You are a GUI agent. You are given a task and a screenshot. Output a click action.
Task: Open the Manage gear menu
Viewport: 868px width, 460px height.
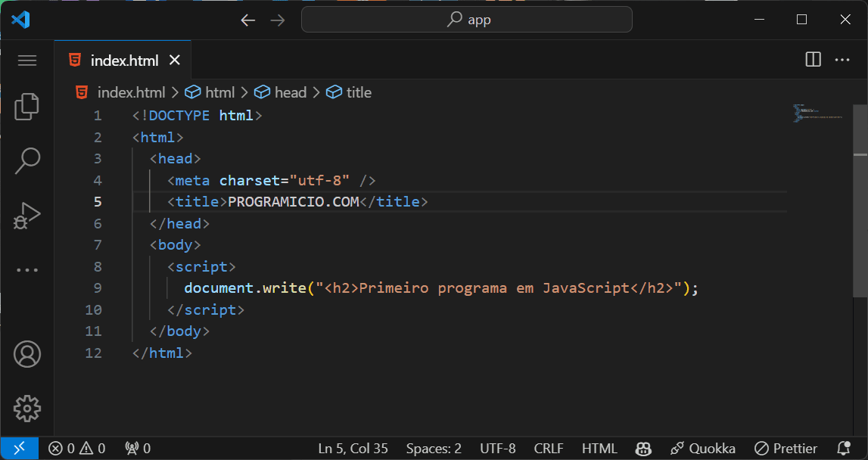click(x=27, y=409)
